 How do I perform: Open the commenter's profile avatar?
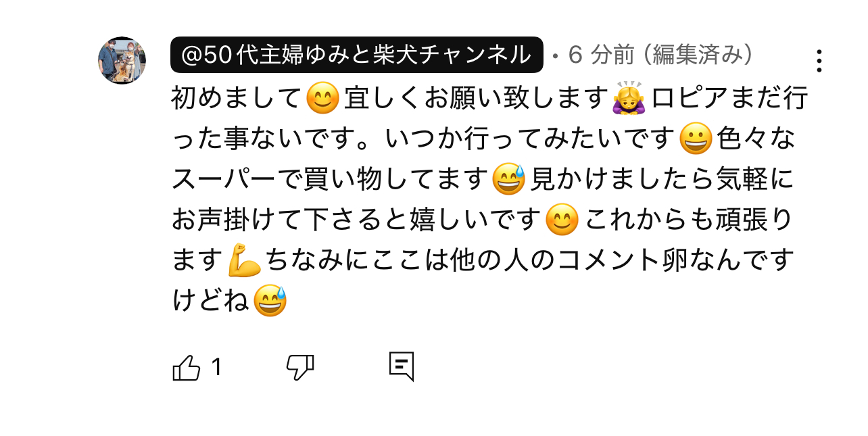(122, 61)
